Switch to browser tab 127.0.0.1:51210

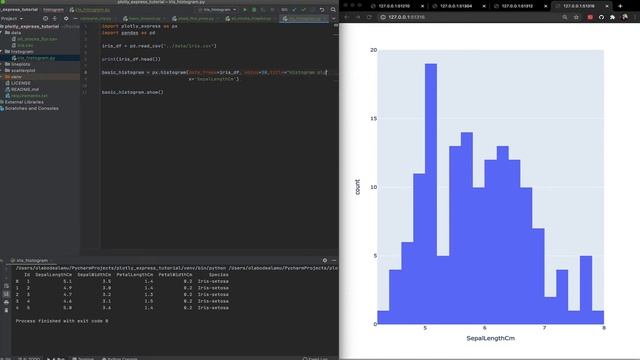[x=394, y=6]
